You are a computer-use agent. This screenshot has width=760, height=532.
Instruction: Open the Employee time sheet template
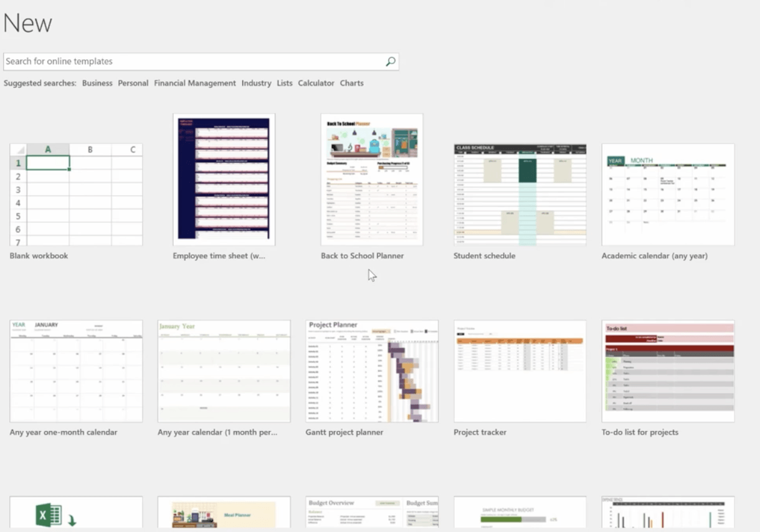tap(224, 179)
